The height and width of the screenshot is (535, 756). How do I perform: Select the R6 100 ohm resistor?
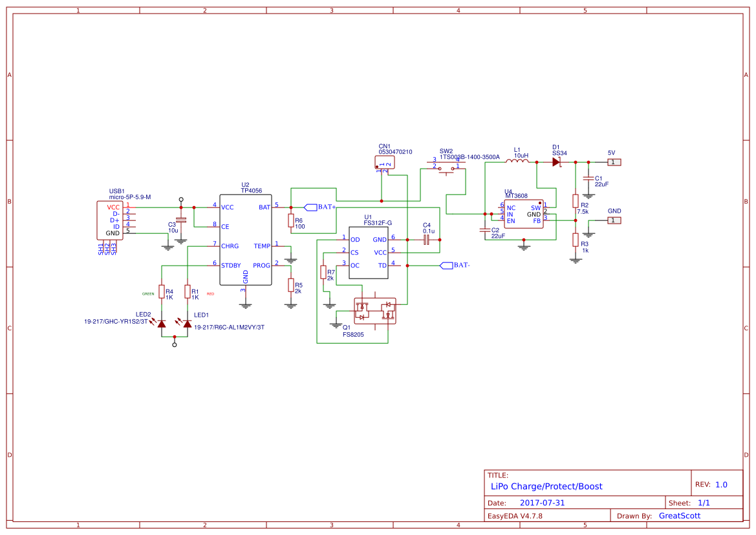[291, 220]
